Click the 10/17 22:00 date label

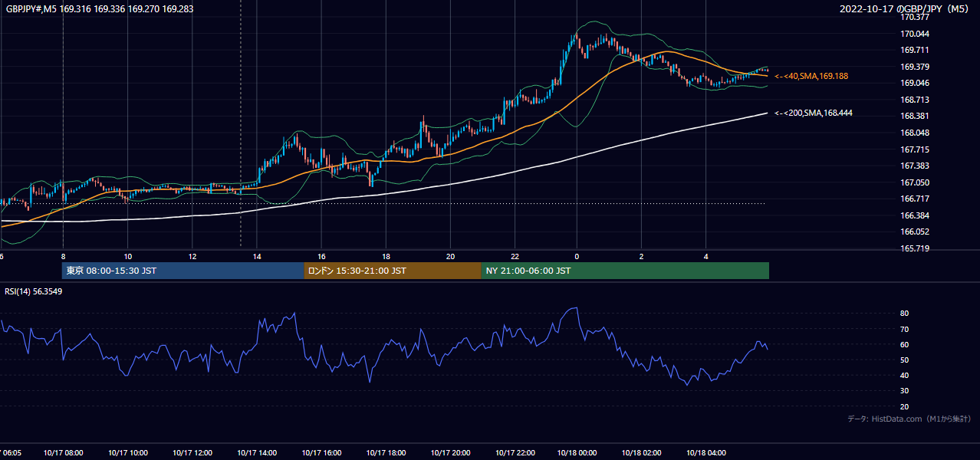click(x=515, y=453)
